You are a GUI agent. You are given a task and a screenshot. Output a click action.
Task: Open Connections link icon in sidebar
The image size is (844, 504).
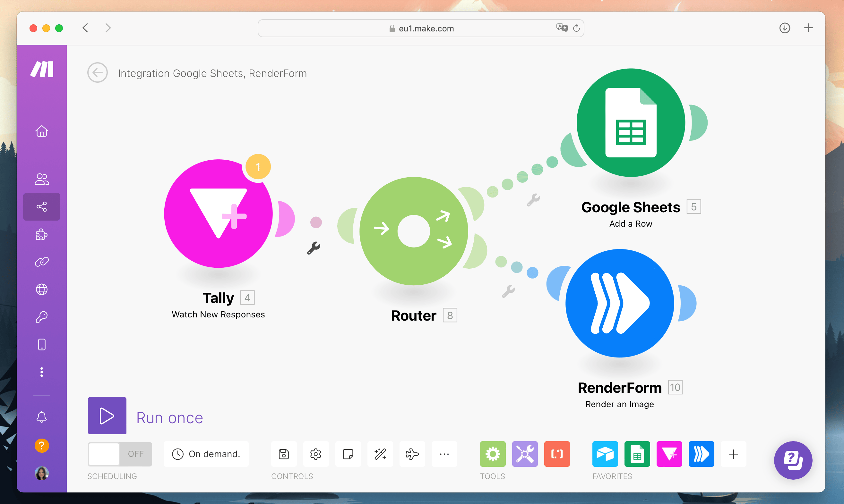(x=42, y=262)
